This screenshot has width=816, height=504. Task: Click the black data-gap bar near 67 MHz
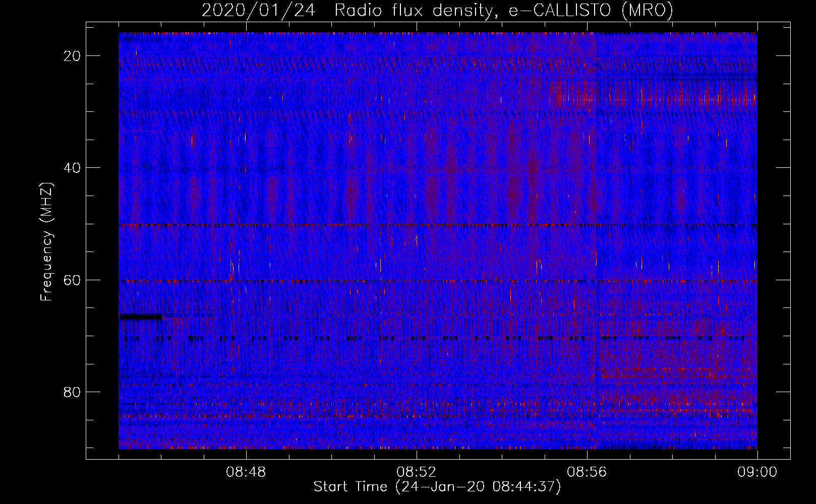coord(141,317)
